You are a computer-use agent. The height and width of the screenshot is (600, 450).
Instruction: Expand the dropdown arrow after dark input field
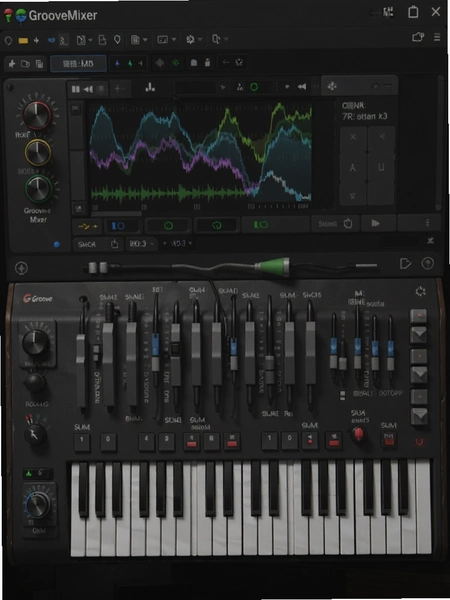click(x=222, y=88)
